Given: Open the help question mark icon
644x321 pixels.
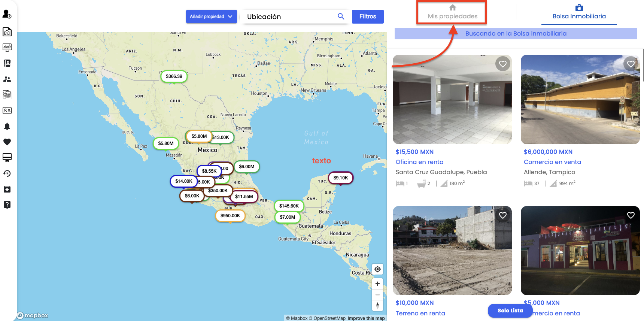Looking at the screenshot, I should click(x=7, y=205).
